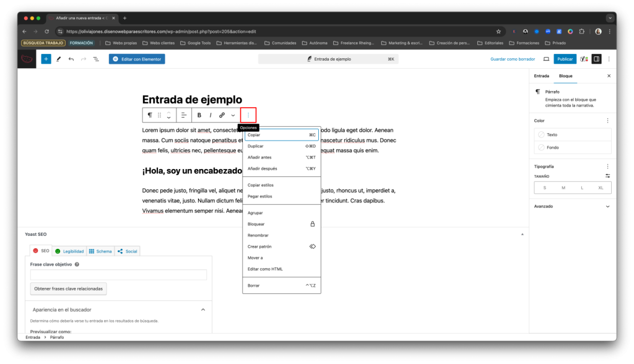Open the Yoast SEO icon in header
Viewport: 634px width, 364px height.
coord(584,59)
